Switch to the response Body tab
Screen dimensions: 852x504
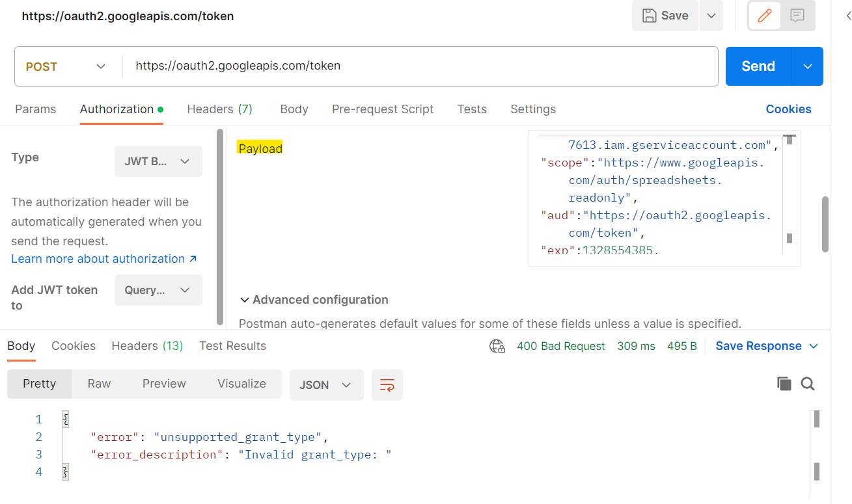(x=21, y=346)
